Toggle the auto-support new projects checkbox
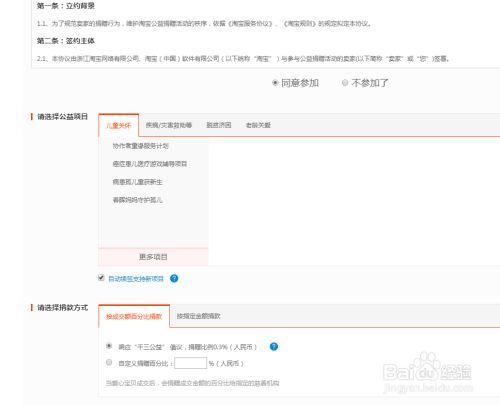 point(101,278)
